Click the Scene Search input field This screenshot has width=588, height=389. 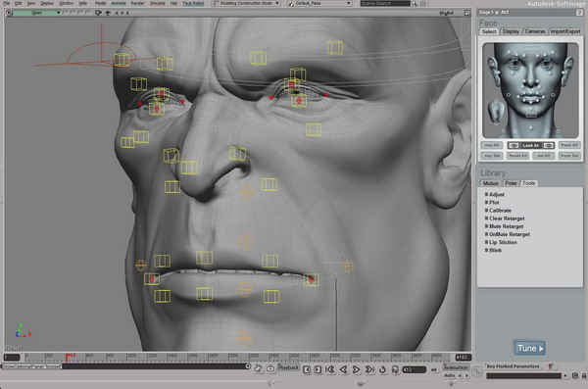click(x=385, y=3)
